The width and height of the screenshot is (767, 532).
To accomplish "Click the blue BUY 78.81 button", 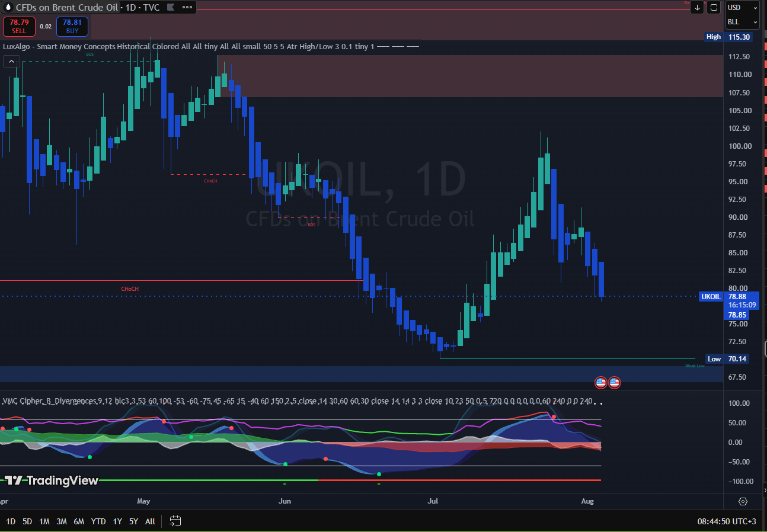I will [x=72, y=26].
